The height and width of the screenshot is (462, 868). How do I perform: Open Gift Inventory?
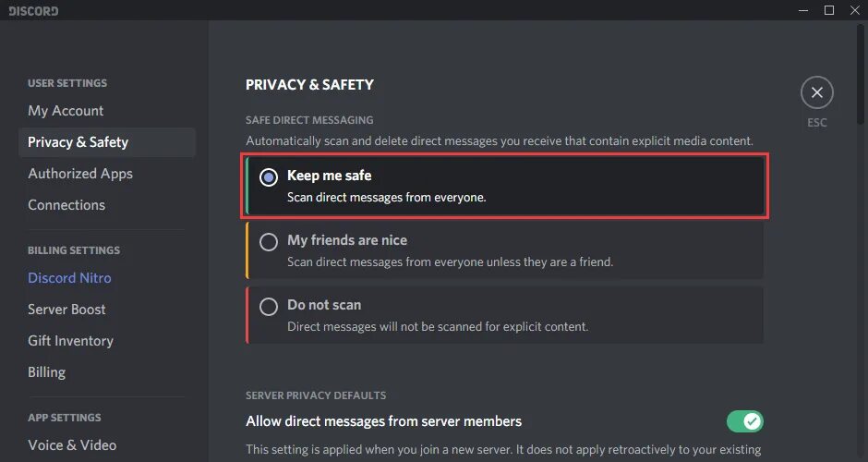[70, 341]
